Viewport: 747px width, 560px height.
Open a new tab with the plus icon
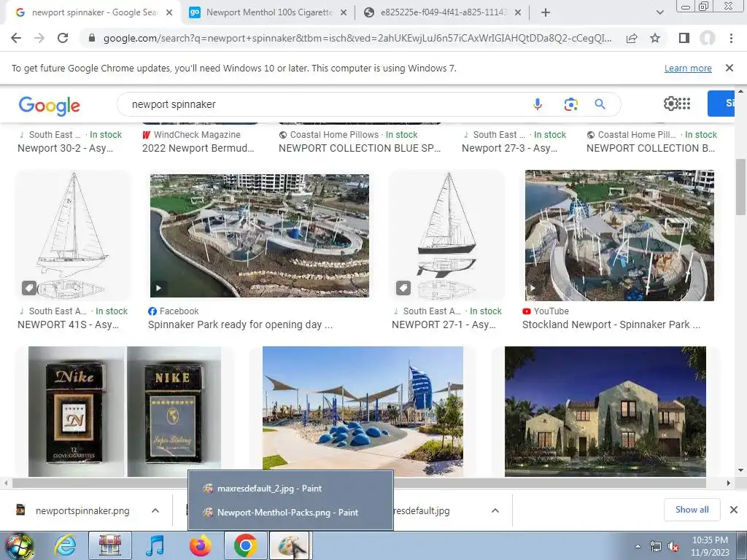[546, 12]
